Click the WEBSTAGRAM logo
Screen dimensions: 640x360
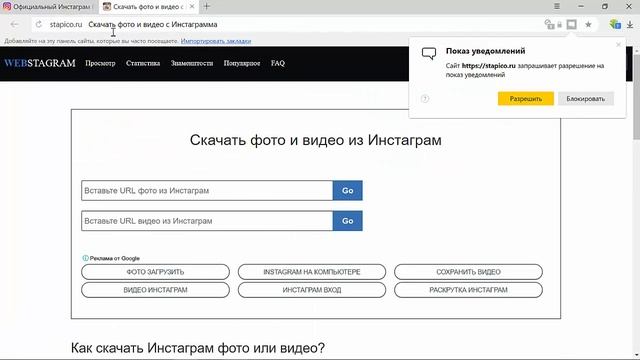coord(40,63)
